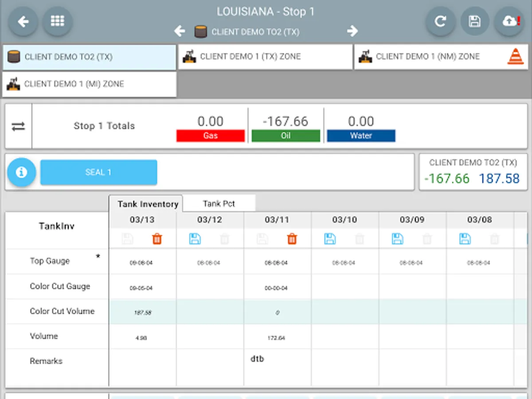Switch to the Tank Pct tab
The height and width of the screenshot is (399, 532).
point(219,204)
